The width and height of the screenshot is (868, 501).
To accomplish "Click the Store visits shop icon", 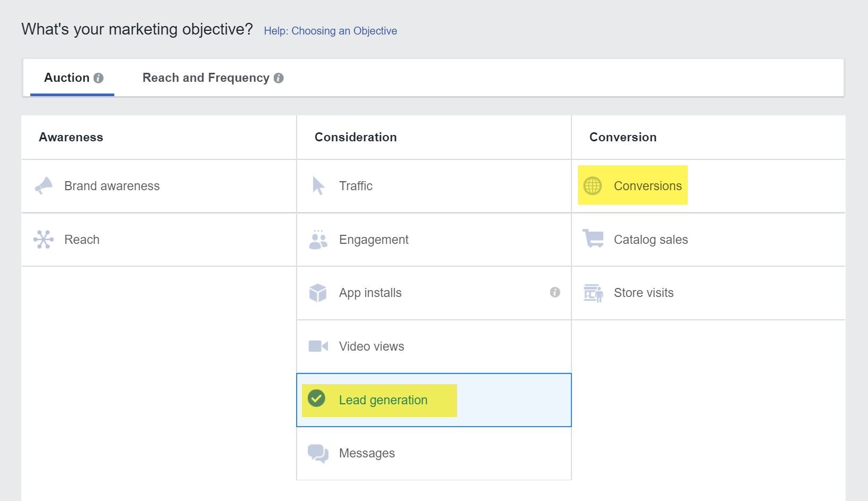I will click(593, 293).
